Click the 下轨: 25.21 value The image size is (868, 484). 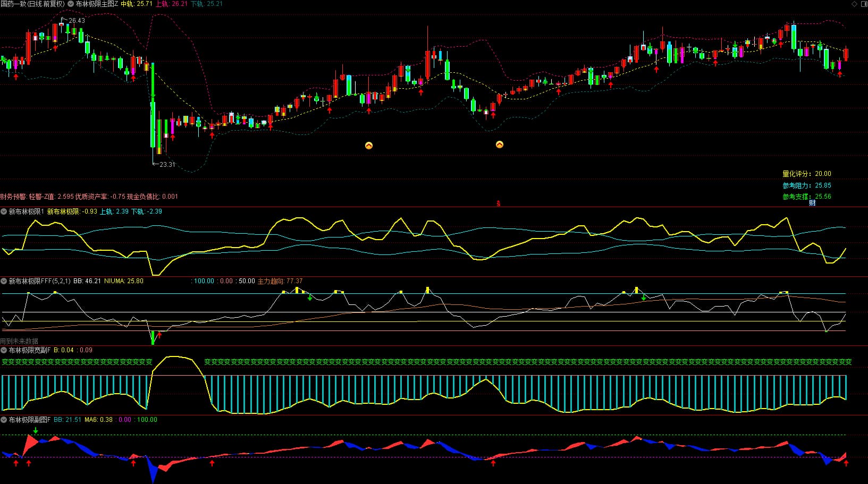click(207, 4)
